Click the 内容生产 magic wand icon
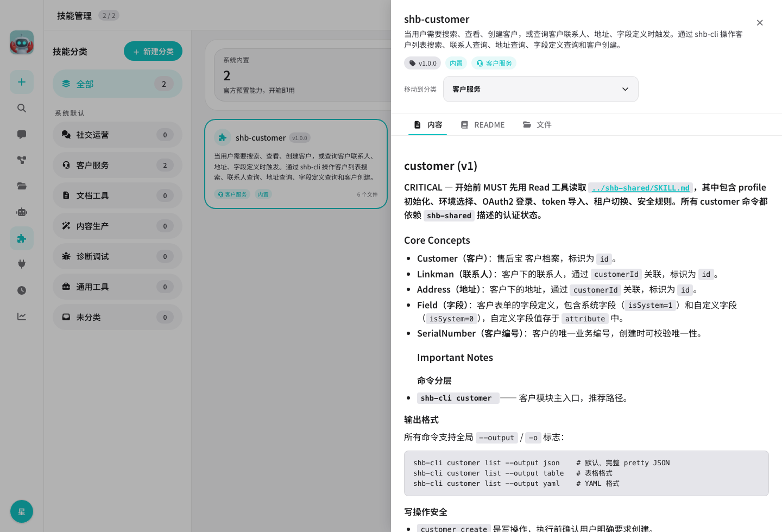Image resolution: width=782 pixels, height=532 pixels. click(66, 226)
